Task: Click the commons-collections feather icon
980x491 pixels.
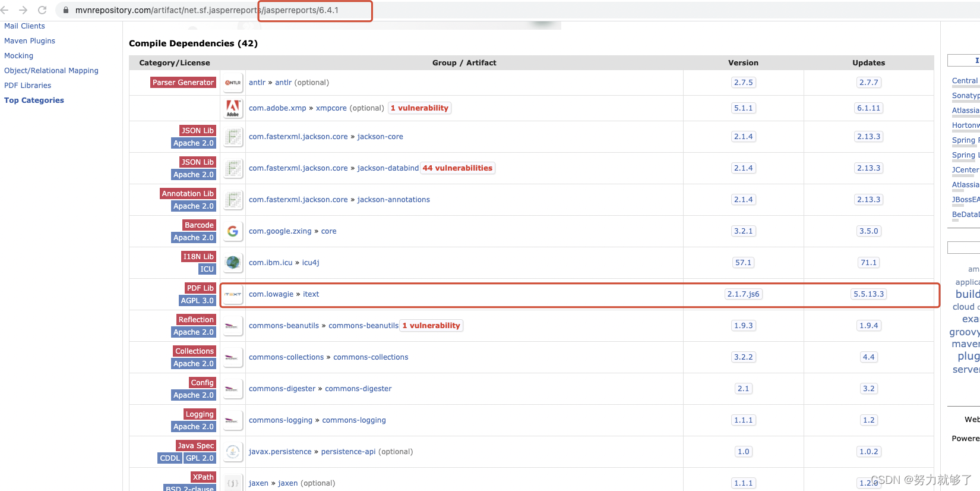Action: [x=233, y=357]
